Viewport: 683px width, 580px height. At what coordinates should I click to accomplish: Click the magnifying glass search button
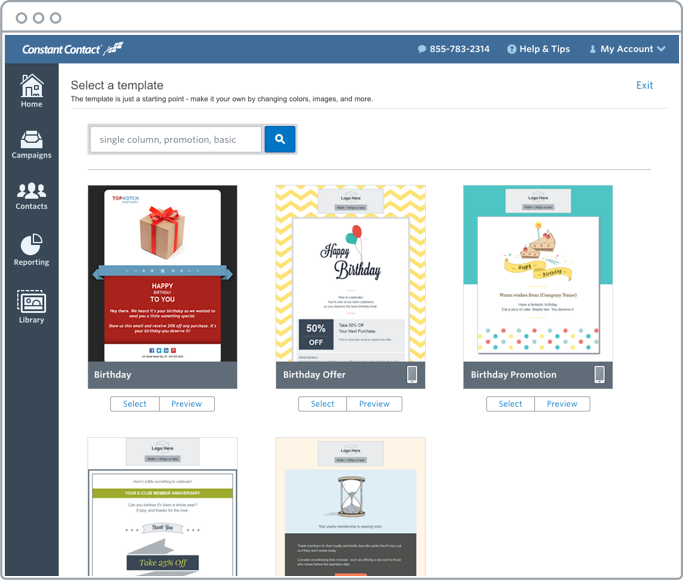pos(280,139)
